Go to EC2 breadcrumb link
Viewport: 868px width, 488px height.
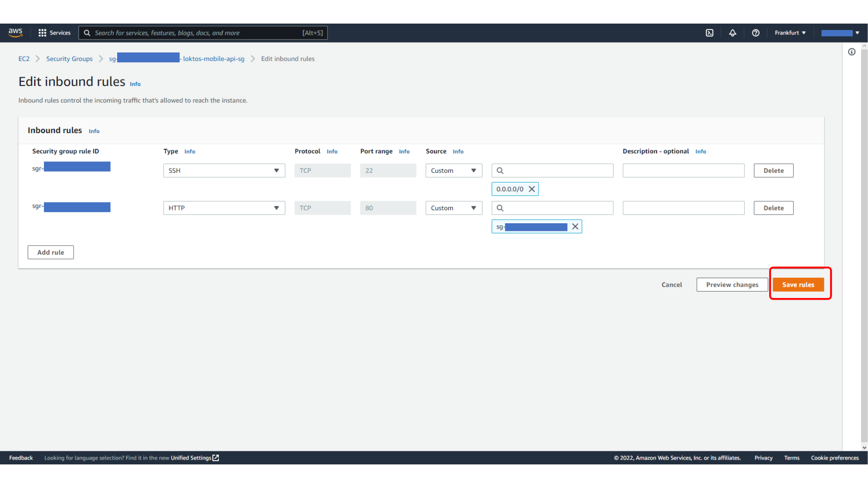pyautogui.click(x=24, y=59)
